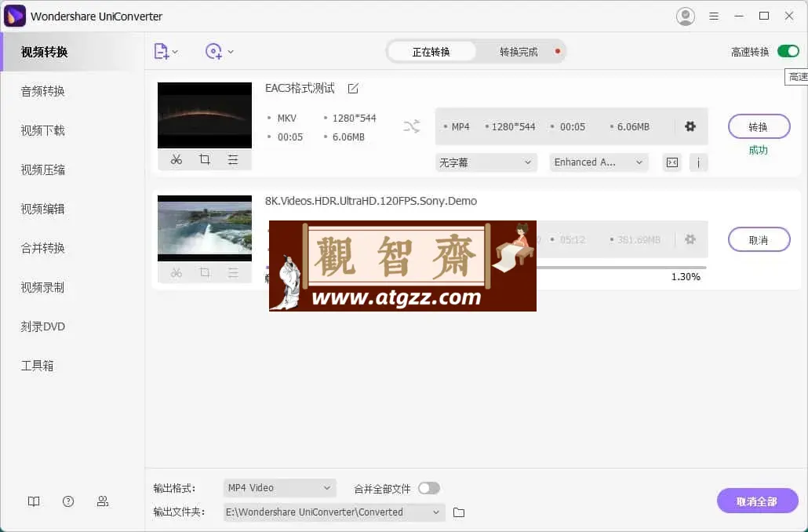Expand the Enhanced A... audio track dropdown
Screen dimensions: 808x532
click(x=599, y=162)
